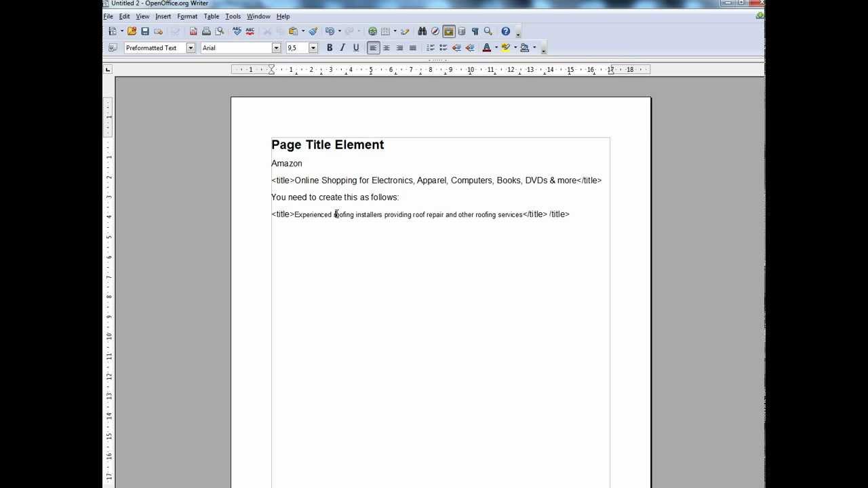Viewport: 868px width, 488px height.
Task: Run the Spellcheck tool
Action: pos(237,31)
